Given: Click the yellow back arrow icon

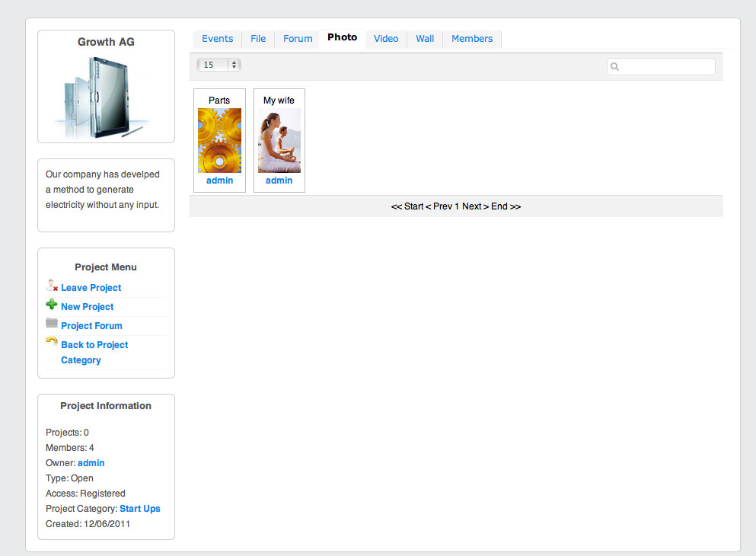Looking at the screenshot, I should (52, 341).
